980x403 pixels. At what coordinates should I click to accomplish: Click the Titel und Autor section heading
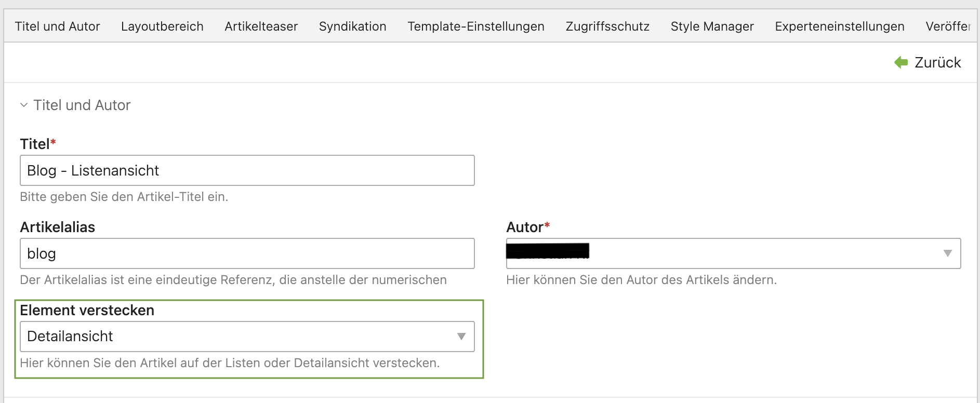pyautogui.click(x=82, y=105)
